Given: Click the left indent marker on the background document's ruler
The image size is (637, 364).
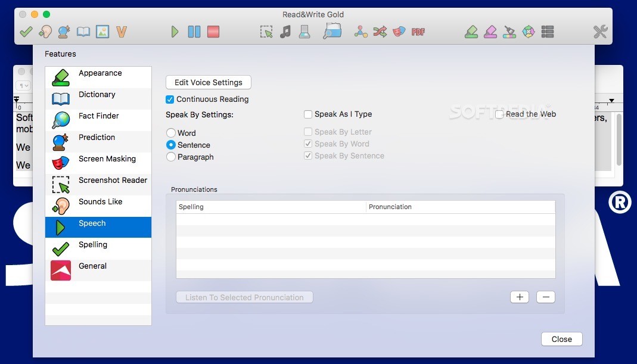Looking at the screenshot, I should (x=16, y=100).
